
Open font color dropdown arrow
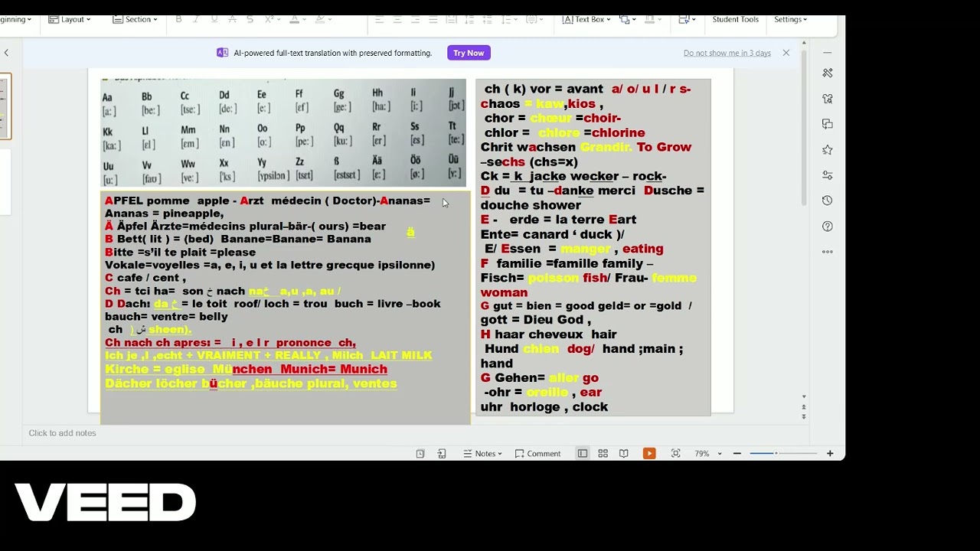click(304, 19)
